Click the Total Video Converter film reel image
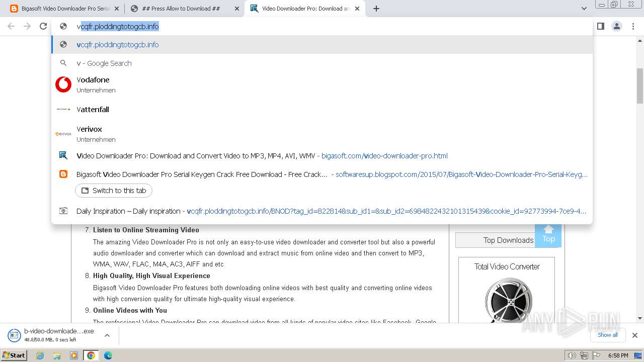 click(x=508, y=300)
